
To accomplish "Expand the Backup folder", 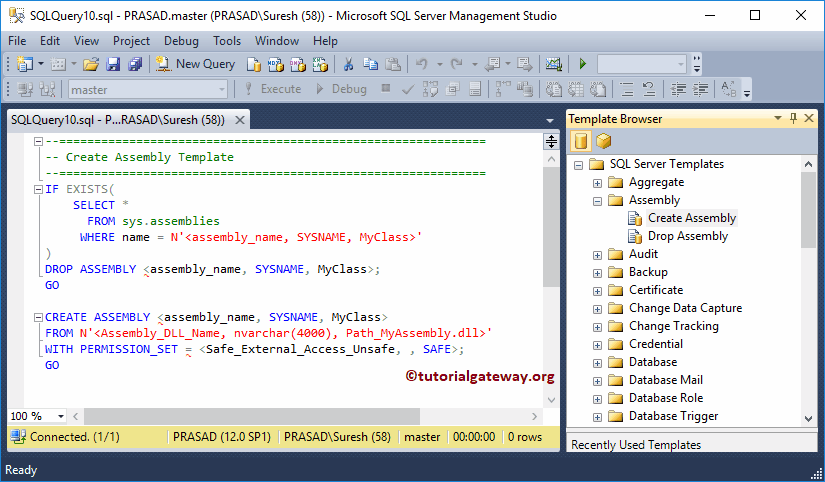I will 597,273.
